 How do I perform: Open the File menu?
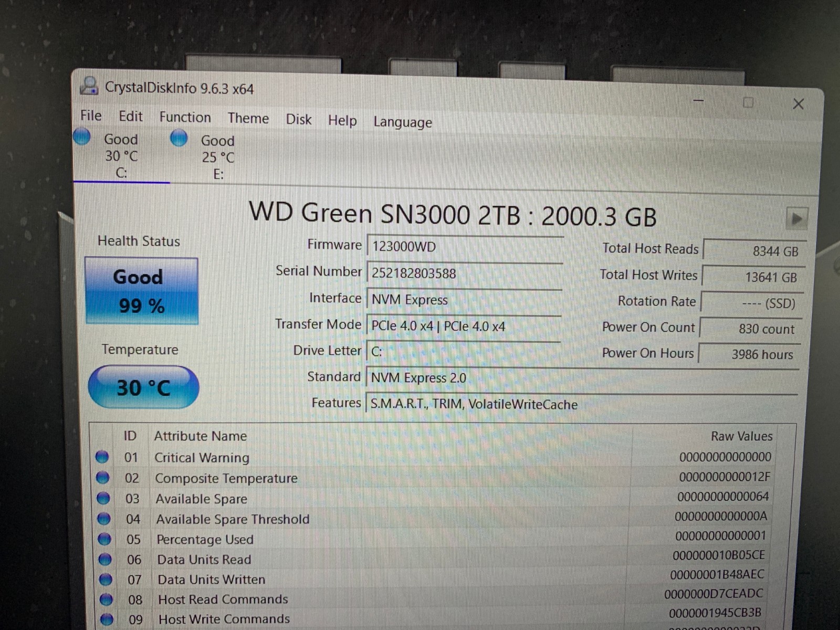[91, 115]
